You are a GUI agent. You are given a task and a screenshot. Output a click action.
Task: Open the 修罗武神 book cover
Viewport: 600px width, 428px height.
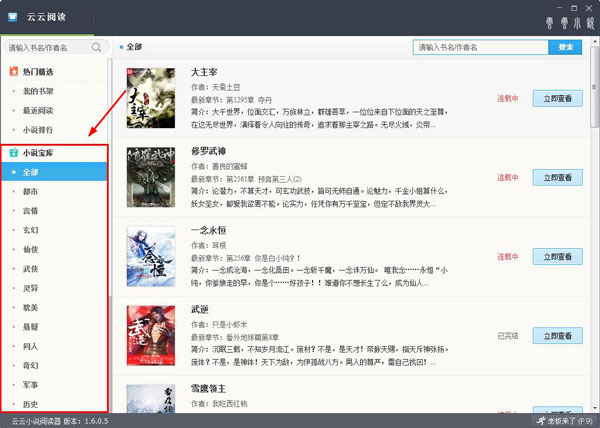coord(151,177)
